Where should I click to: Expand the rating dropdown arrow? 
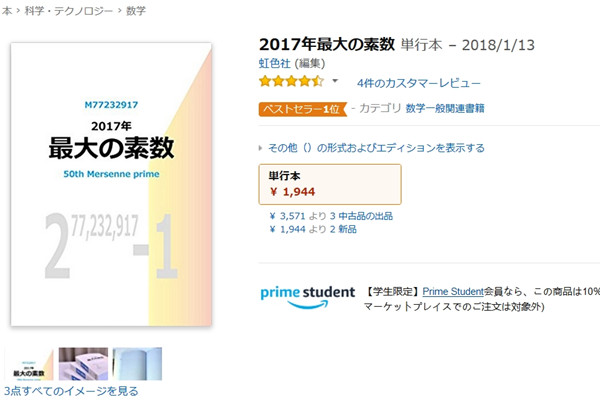tap(335, 81)
